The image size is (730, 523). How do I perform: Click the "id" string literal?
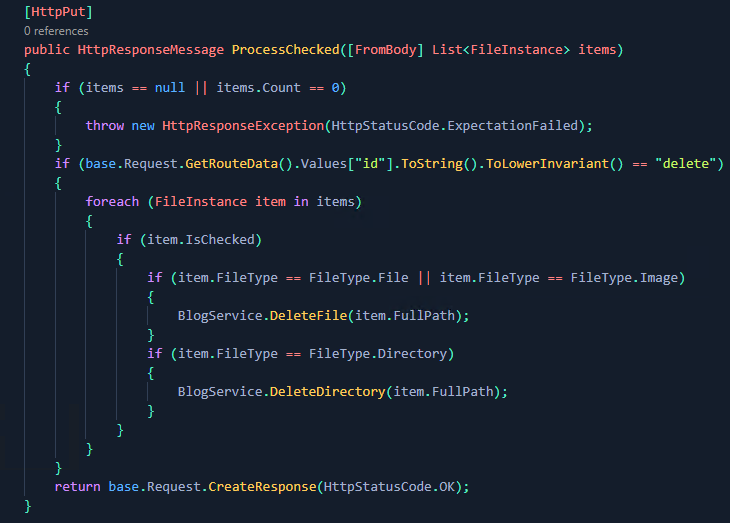[371, 164]
